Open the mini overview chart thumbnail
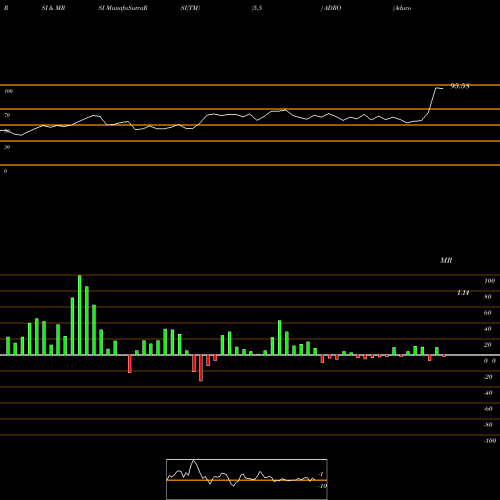Image resolution: width=500 pixels, height=500 pixels. tap(247, 479)
